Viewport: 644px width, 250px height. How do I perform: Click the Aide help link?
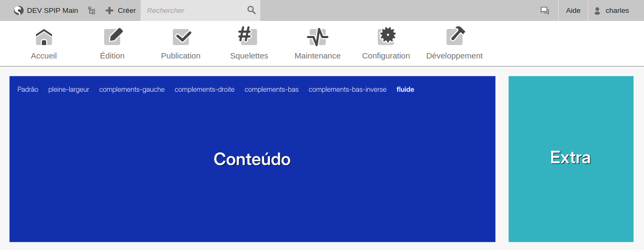coord(573,10)
